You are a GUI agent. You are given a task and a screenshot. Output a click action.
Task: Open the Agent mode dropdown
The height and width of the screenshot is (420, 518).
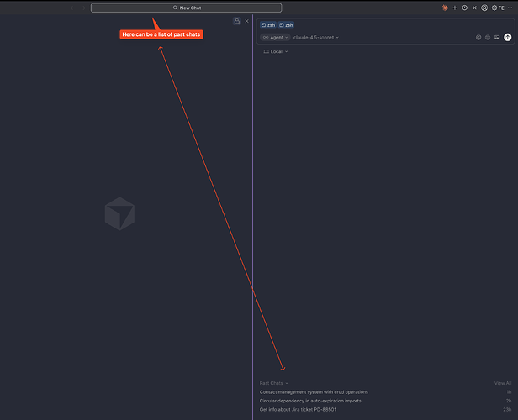[x=275, y=37]
